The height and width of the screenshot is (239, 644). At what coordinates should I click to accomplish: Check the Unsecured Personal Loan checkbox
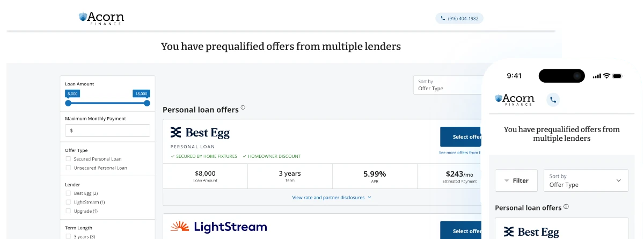click(68, 168)
